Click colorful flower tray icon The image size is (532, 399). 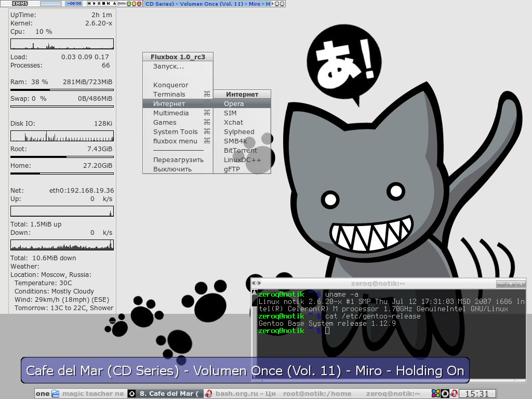tap(436, 393)
